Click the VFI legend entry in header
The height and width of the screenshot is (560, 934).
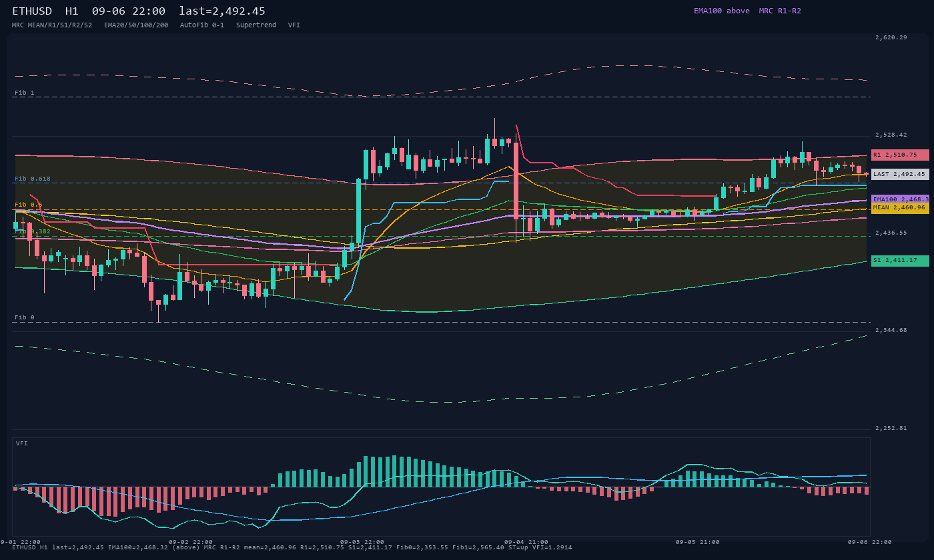tap(294, 25)
